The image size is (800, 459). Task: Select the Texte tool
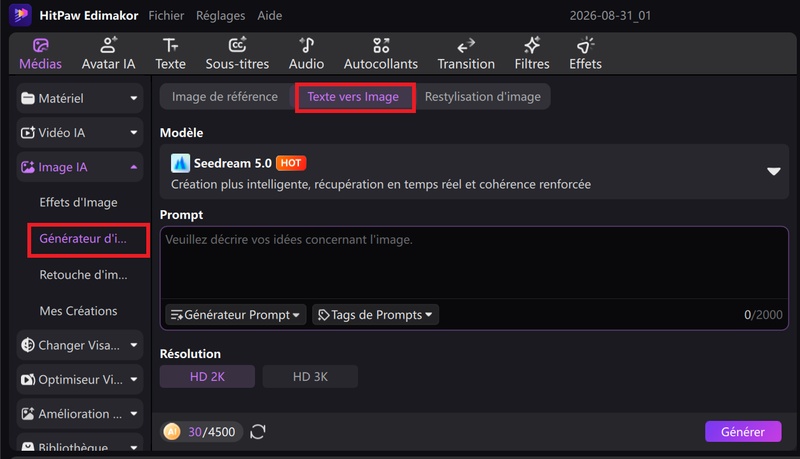170,54
